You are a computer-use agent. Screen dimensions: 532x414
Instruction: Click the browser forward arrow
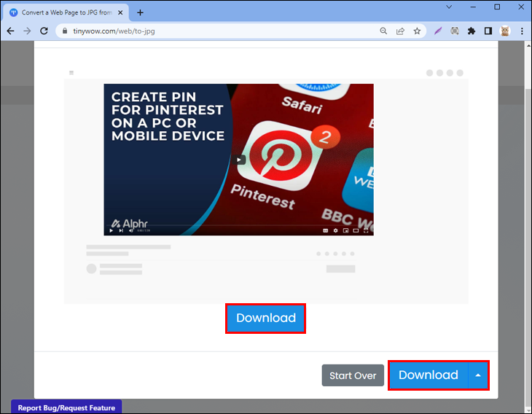pos(27,31)
